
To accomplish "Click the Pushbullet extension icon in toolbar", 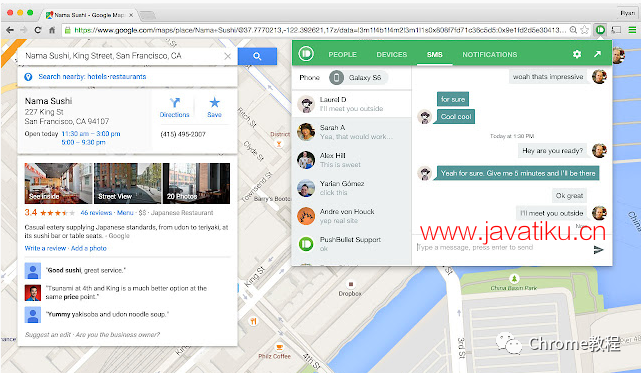I will pos(600,30).
